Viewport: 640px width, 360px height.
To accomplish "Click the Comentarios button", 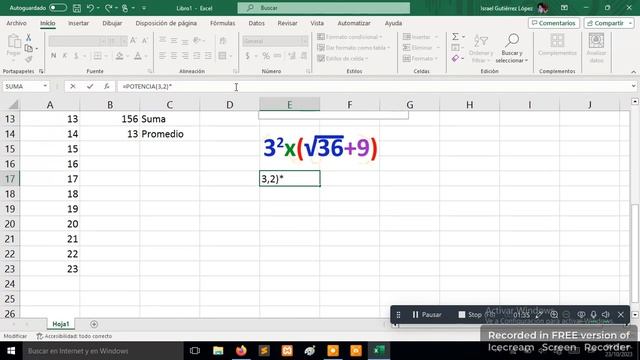I will (x=553, y=23).
